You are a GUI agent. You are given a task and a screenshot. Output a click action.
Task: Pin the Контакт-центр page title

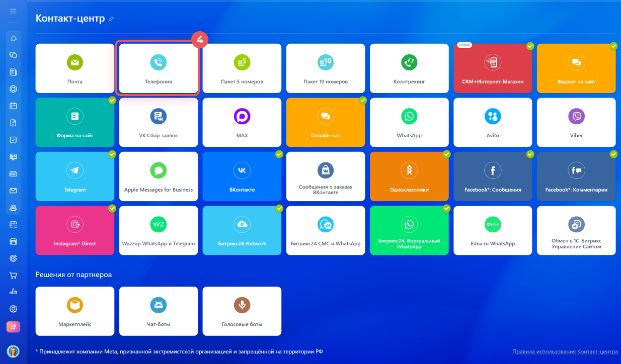111,19
